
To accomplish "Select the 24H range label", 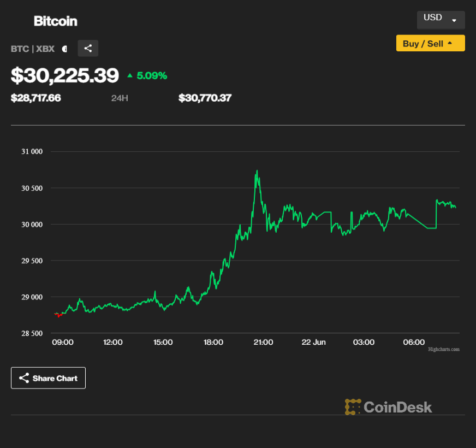I will click(119, 98).
